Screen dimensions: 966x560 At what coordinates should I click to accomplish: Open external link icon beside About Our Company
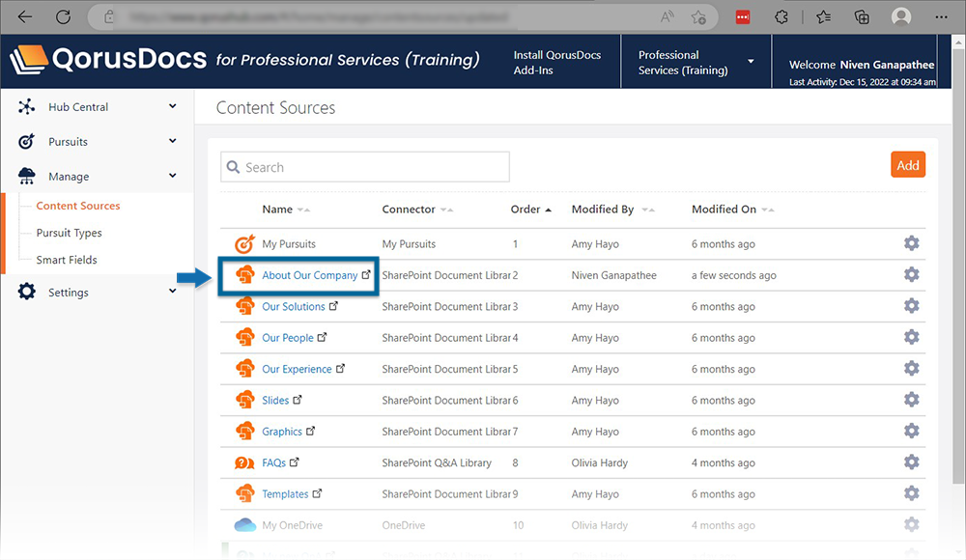click(366, 275)
